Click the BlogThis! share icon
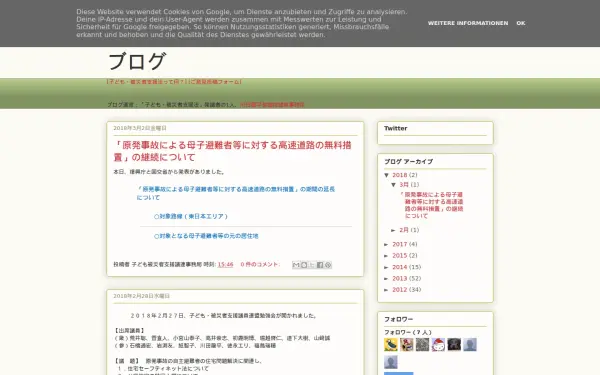Viewport: 600px width, 375px height. click(x=304, y=265)
